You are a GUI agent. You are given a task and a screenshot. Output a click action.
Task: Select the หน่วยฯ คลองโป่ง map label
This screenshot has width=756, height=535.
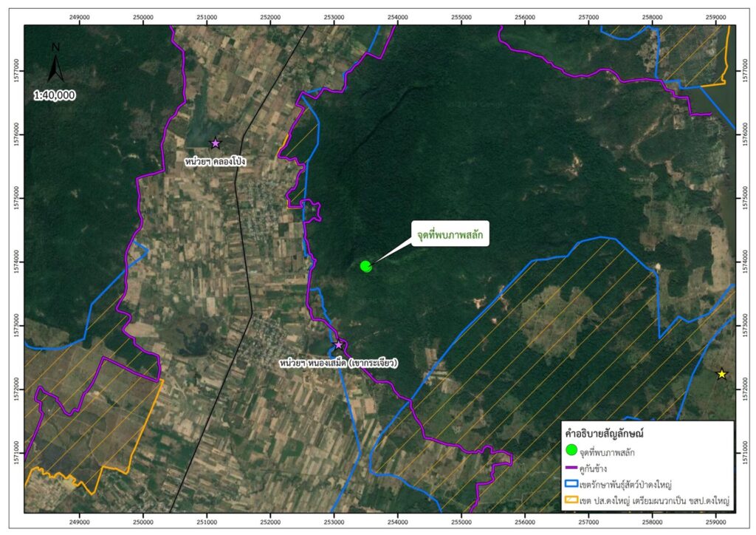point(215,160)
